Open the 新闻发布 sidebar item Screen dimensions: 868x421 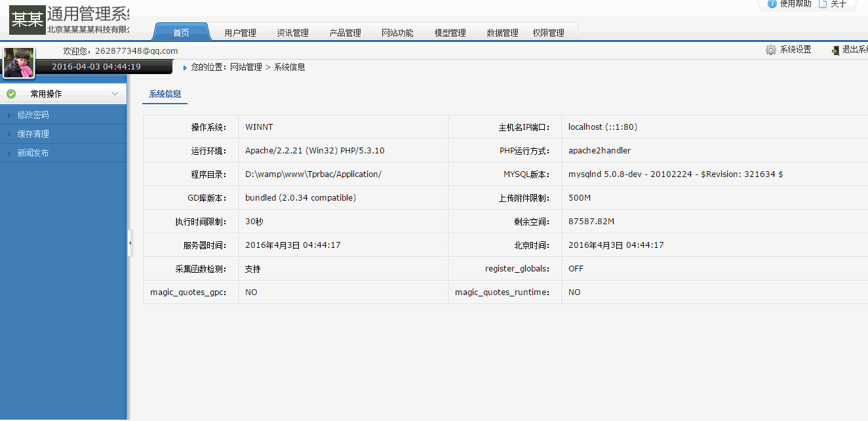tap(33, 153)
